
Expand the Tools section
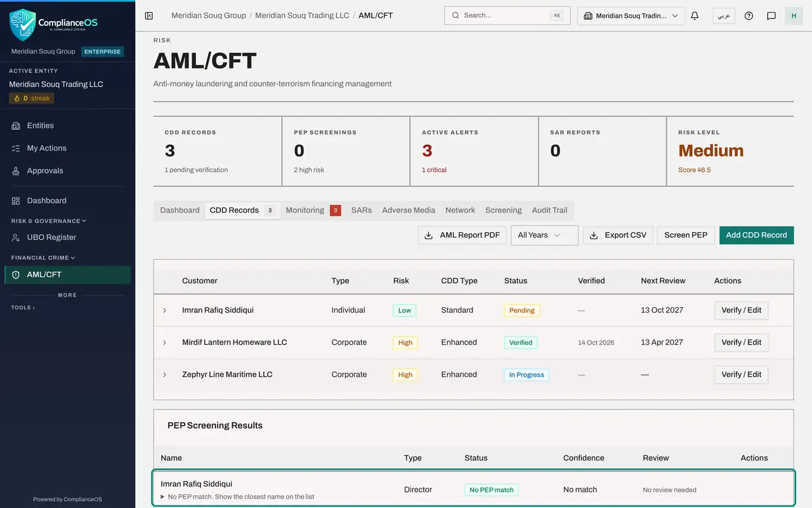click(x=23, y=307)
